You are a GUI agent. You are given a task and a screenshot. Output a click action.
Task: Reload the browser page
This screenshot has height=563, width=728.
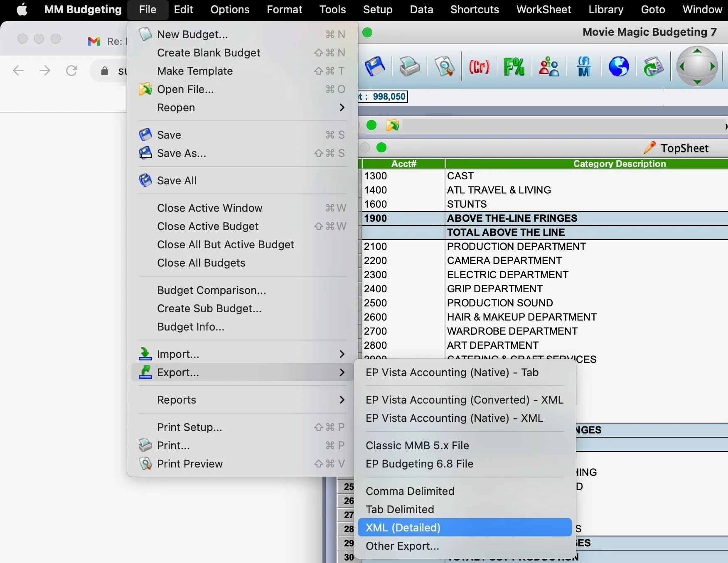(x=71, y=71)
